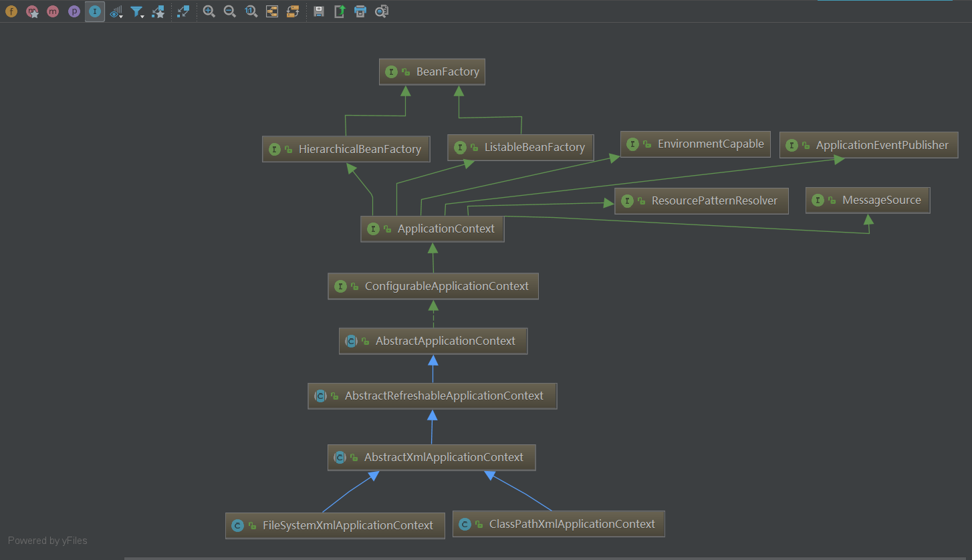Click abstract class icon on AbstractApplicationContext
Image resolution: width=972 pixels, height=560 pixels.
(x=351, y=341)
